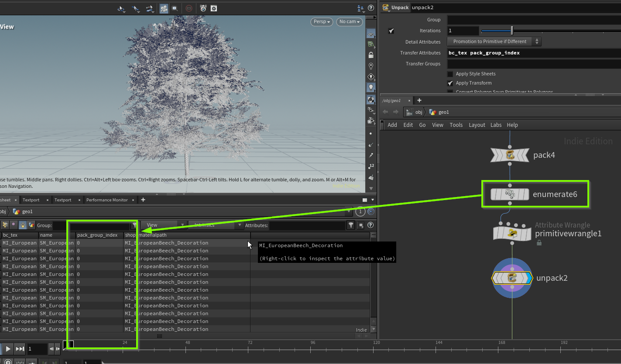Uncheck Apply Transform checkbox

click(x=450, y=83)
